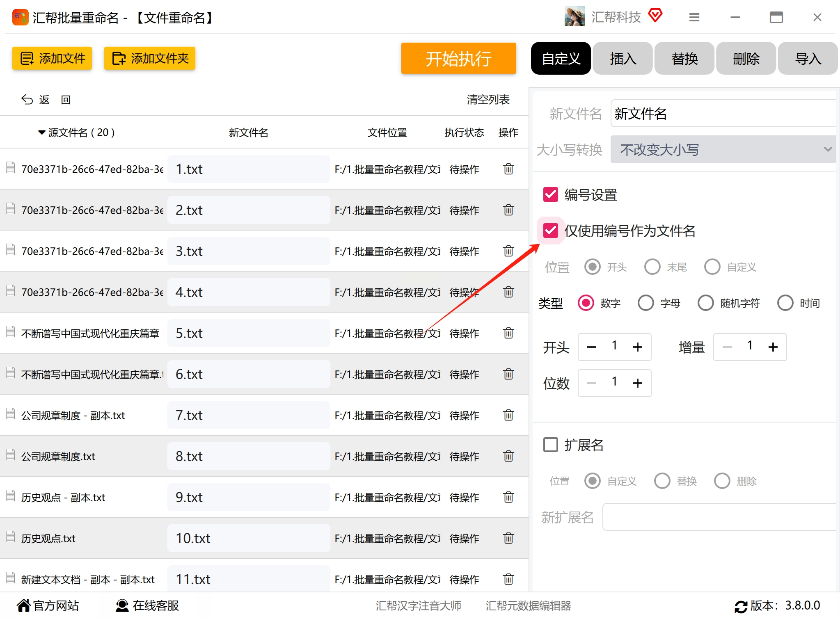Click the 新文件名 input field

pos(723,114)
